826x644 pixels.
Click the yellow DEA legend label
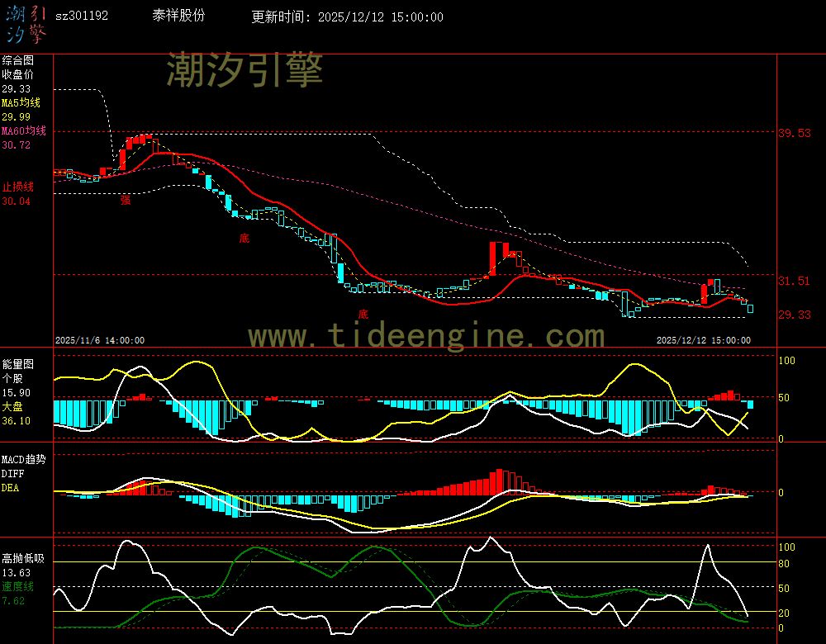pos(11,488)
